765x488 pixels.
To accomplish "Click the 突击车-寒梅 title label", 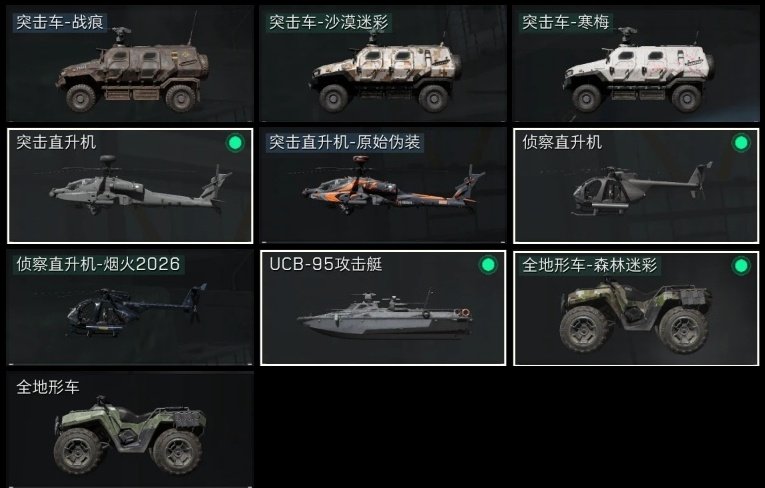I will 566,22.
